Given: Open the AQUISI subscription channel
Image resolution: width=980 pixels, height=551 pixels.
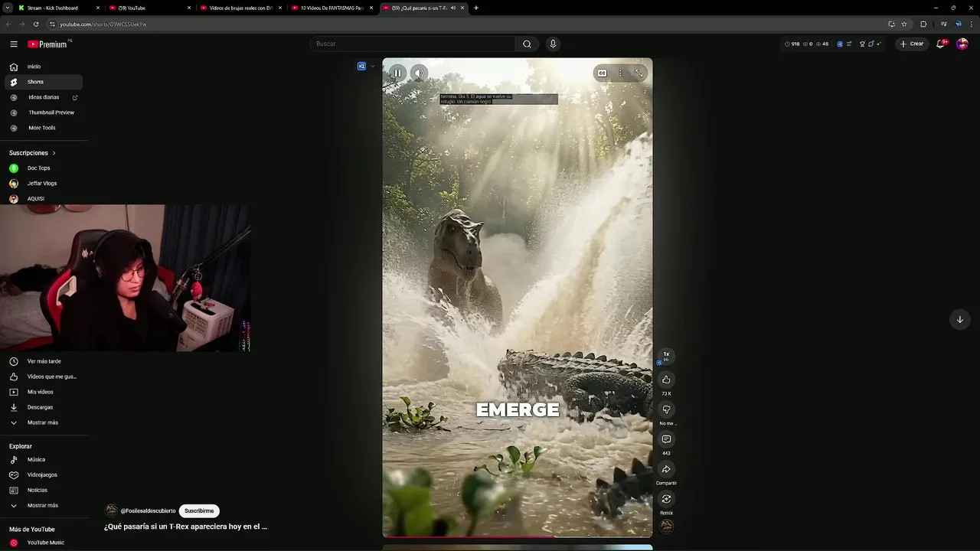Looking at the screenshot, I should pos(44,198).
